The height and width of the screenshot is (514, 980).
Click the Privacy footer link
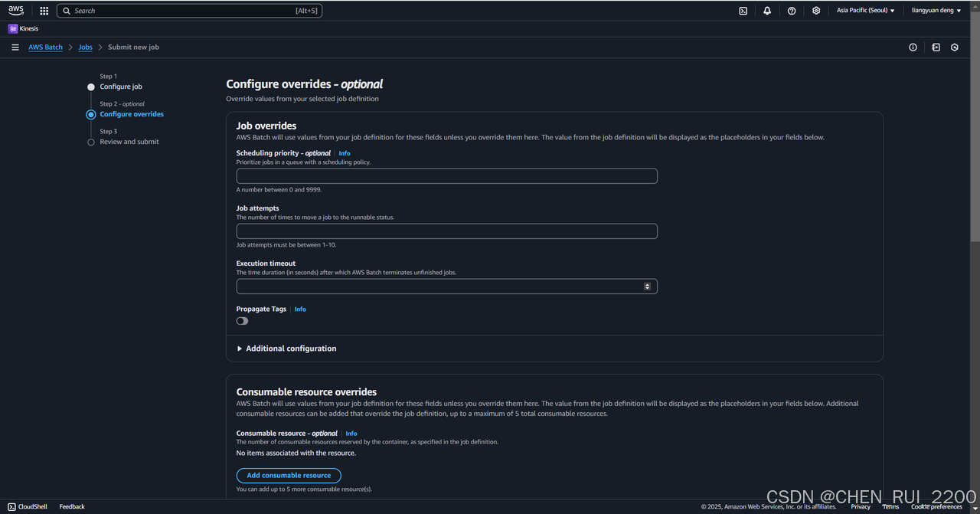[x=861, y=506]
